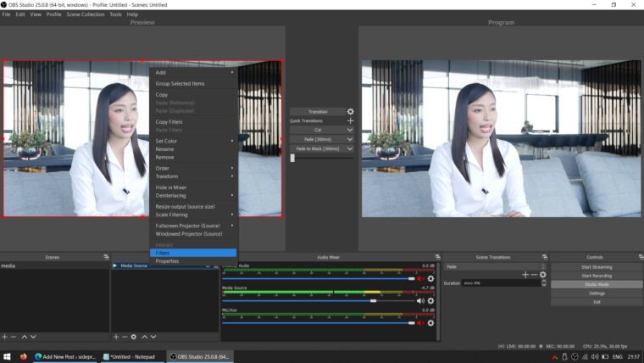Select the media scene in Scenes list

tap(54, 266)
